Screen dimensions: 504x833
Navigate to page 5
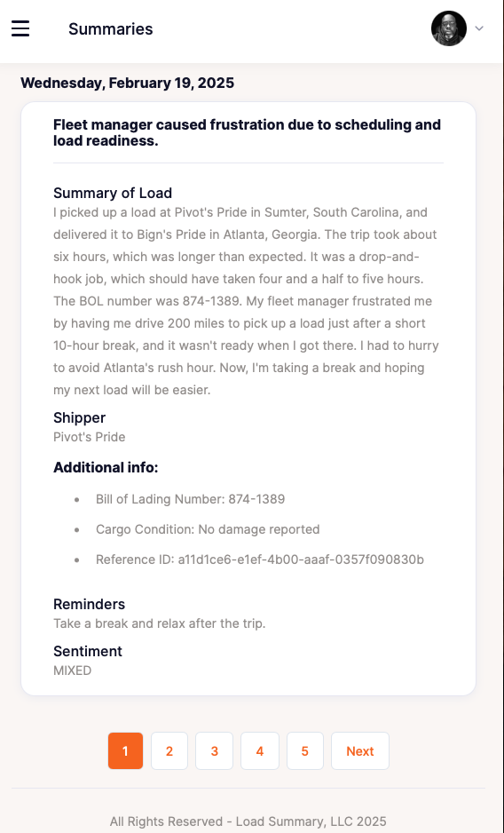coord(305,750)
